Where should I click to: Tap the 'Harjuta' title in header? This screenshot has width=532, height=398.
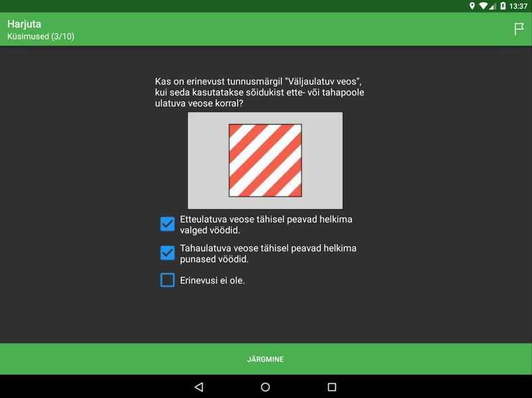point(24,24)
